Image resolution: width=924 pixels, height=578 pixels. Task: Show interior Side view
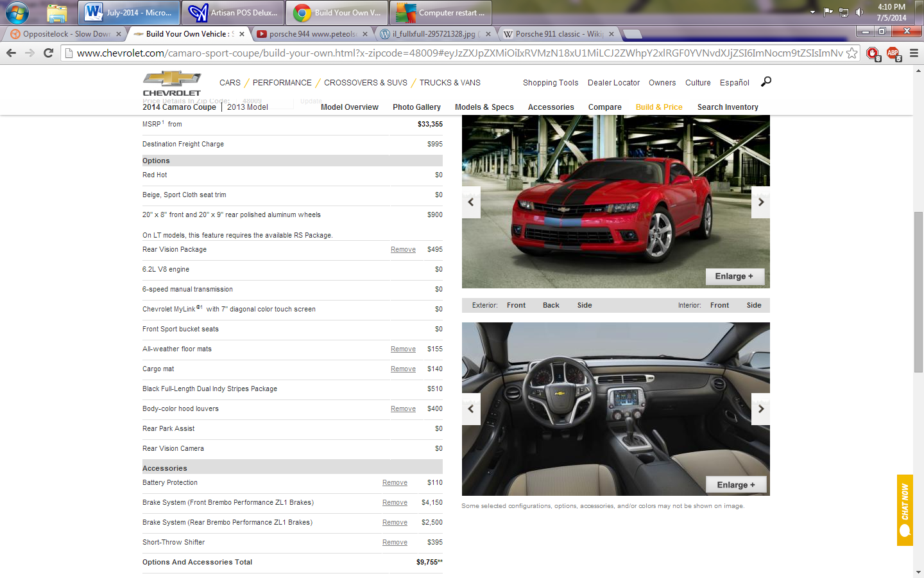coord(754,306)
